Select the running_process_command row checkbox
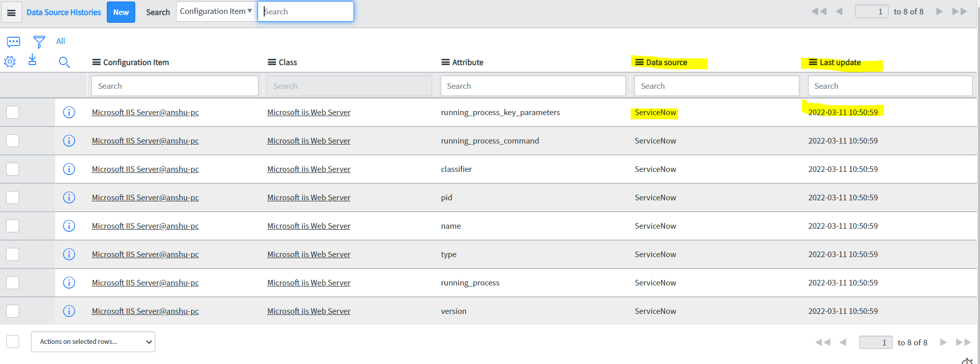This screenshot has height=364, width=980. 13,140
